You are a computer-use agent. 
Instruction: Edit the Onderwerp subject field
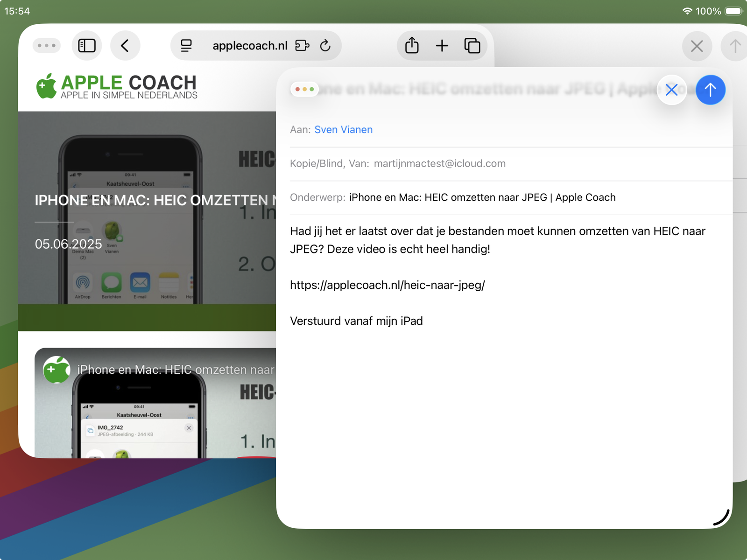511,197
